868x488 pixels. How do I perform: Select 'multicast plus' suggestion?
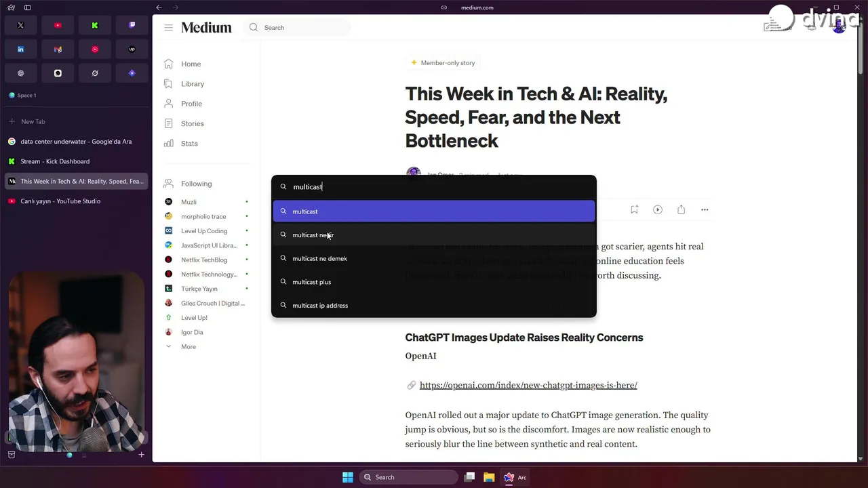434,282
